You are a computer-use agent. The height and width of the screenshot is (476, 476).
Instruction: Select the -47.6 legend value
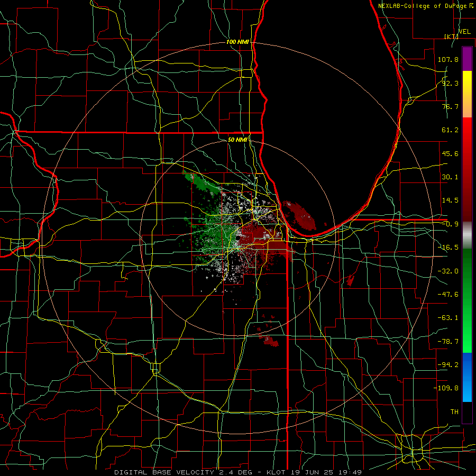448,295
